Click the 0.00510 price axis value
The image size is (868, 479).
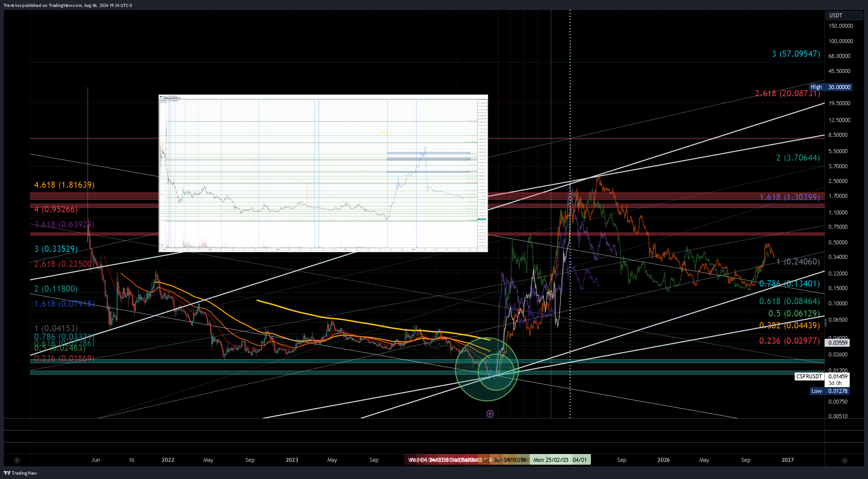(838, 416)
